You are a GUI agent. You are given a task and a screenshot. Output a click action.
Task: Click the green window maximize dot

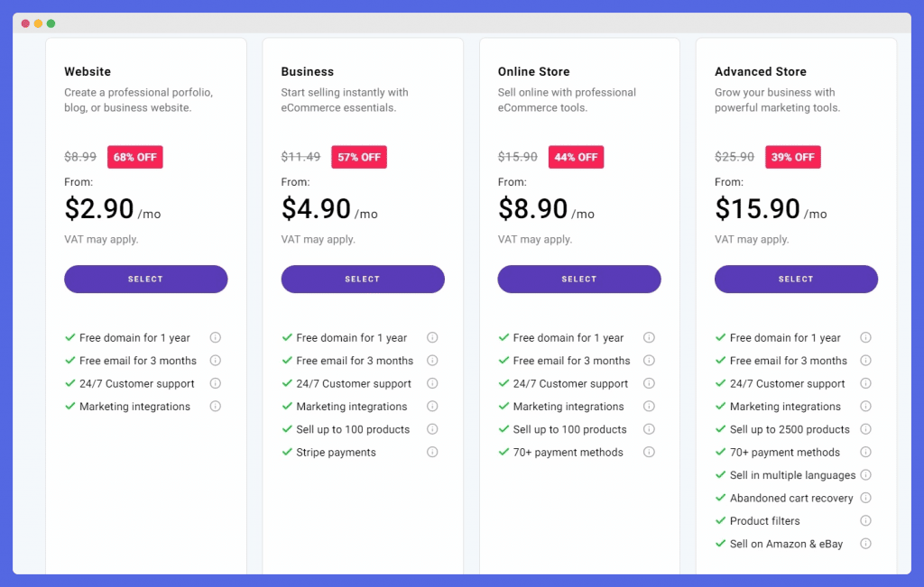[x=51, y=23]
